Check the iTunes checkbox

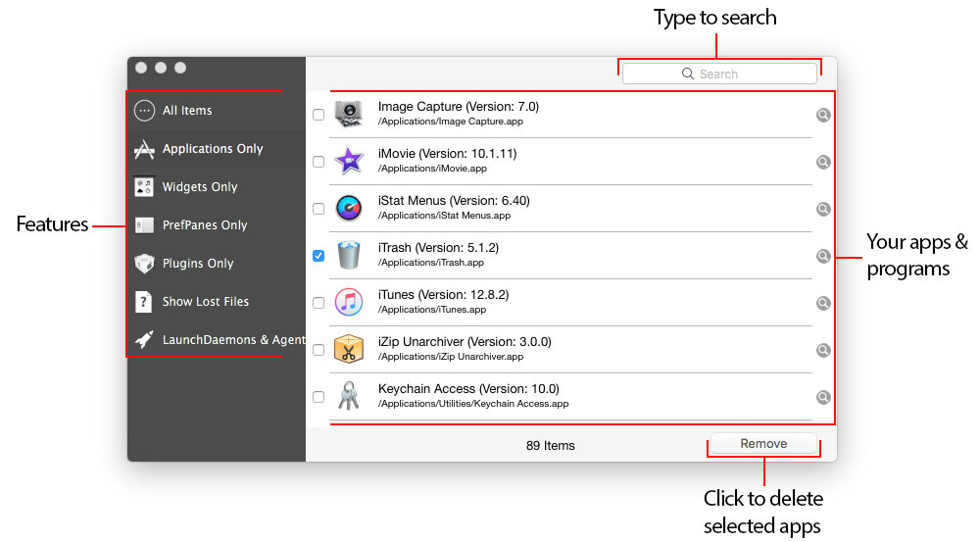318,303
